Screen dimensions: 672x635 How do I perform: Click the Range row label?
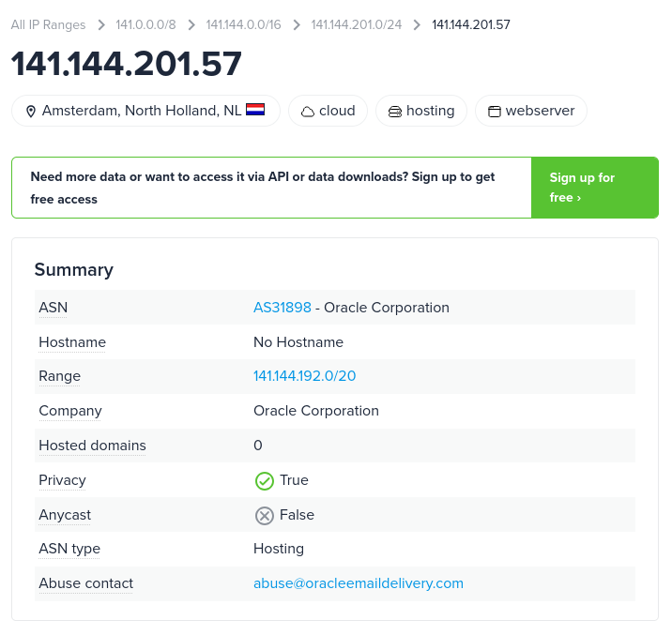(59, 376)
